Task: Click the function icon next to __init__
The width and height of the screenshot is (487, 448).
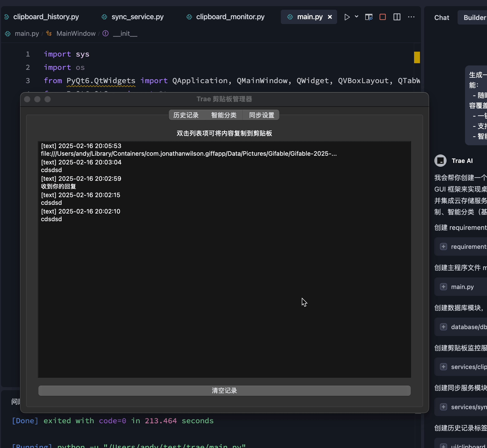Action: (105, 33)
